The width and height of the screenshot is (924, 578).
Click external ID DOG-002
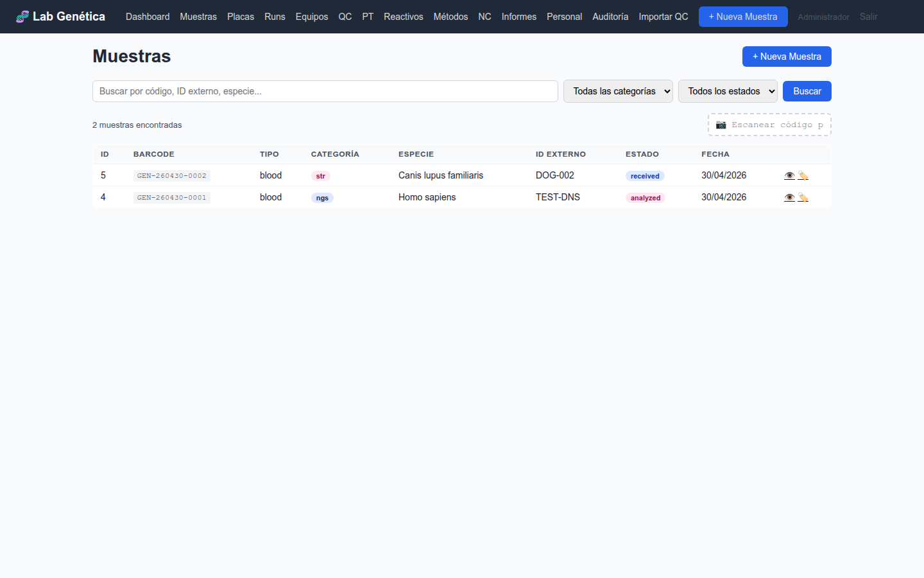tap(555, 175)
